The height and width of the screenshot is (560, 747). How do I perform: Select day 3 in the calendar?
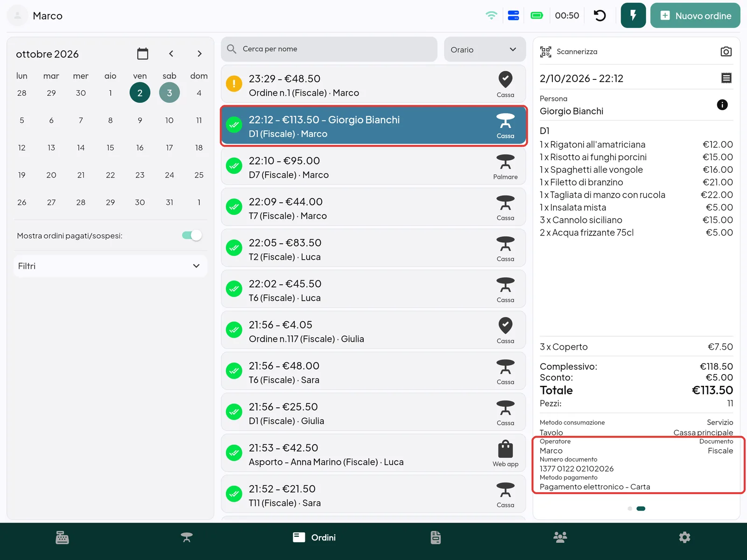169,92
